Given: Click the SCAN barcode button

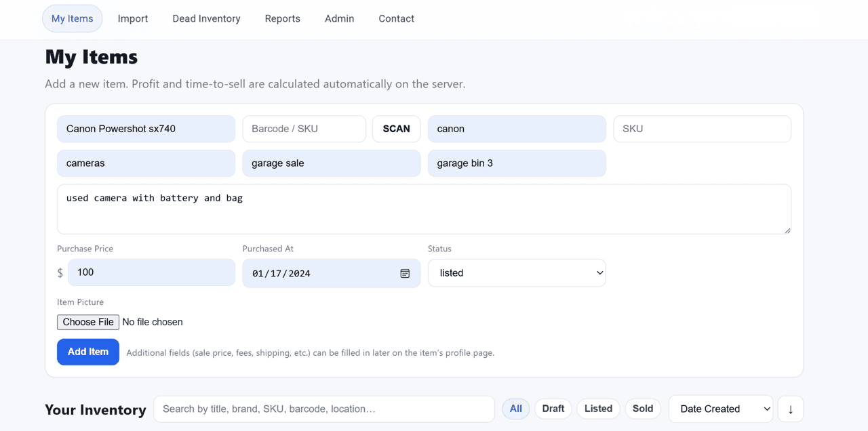Looking at the screenshot, I should [x=396, y=128].
